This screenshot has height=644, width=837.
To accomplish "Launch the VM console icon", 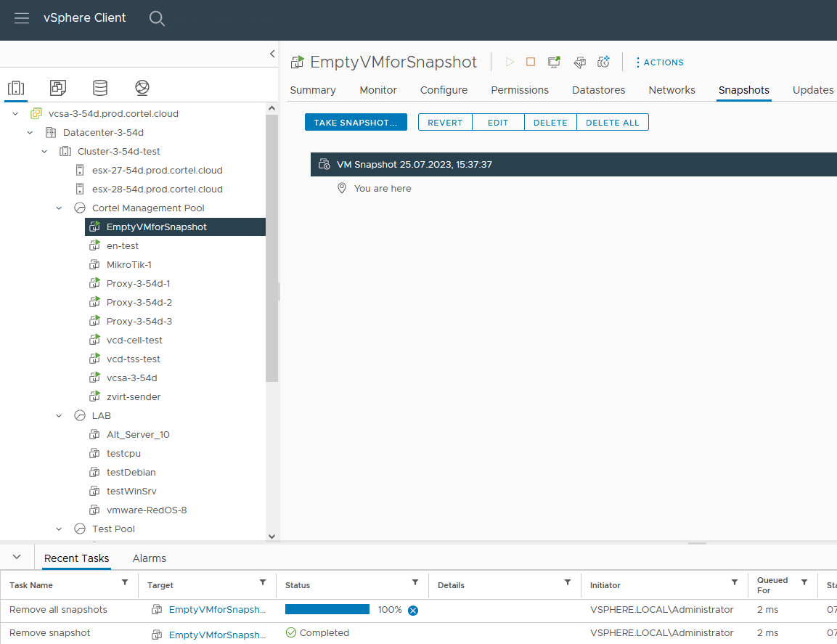I will (x=554, y=62).
